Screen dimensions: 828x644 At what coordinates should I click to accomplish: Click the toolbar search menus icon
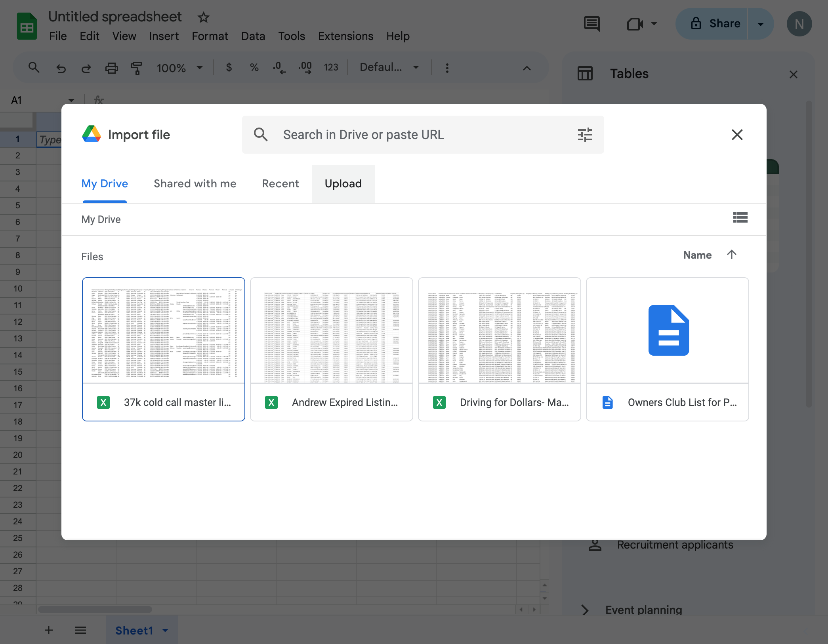point(34,67)
